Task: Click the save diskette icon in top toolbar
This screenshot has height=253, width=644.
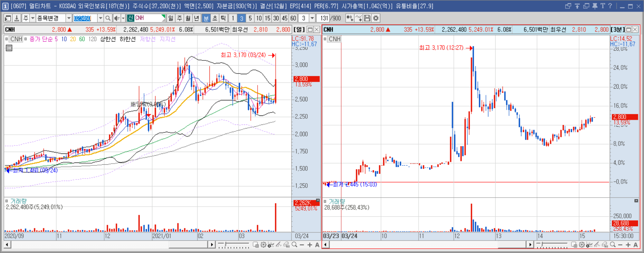Action: (367, 18)
